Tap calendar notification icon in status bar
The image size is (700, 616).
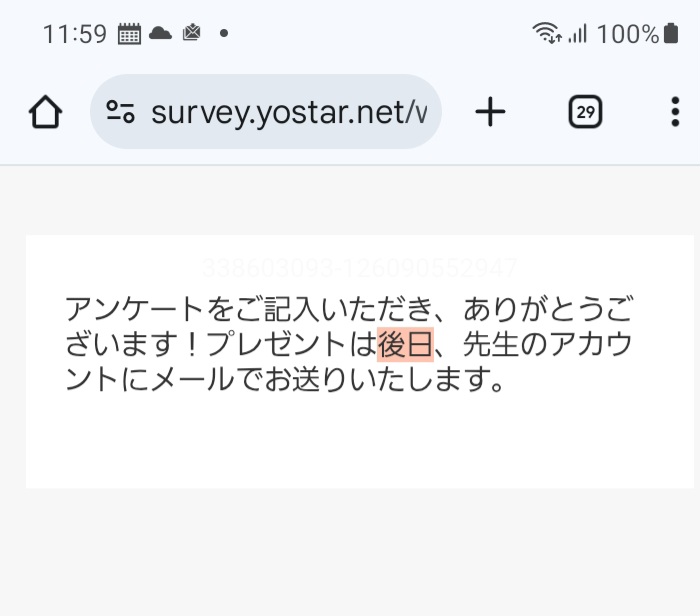[130, 34]
